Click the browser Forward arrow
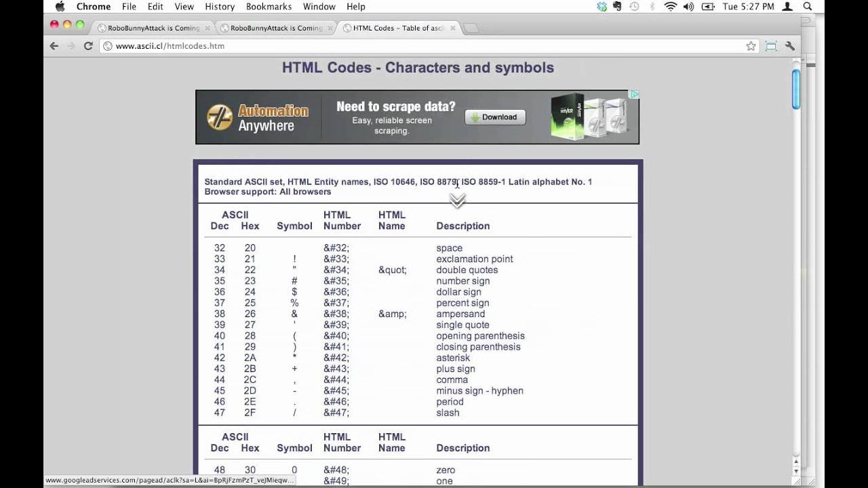The height and width of the screenshot is (488, 868). [71, 46]
